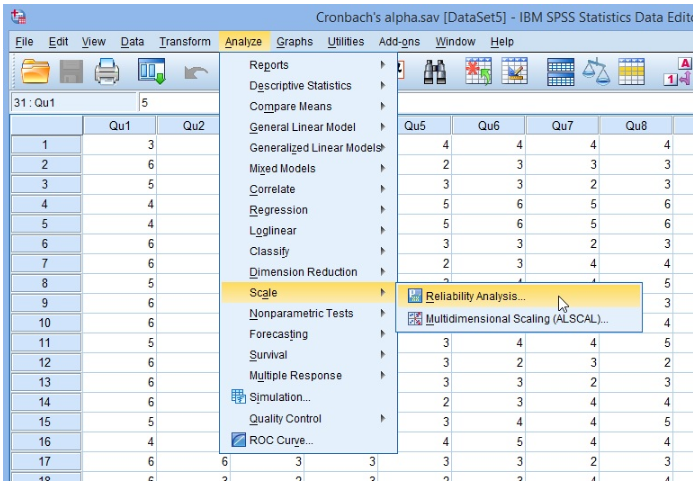Select row 17 header
Screen dimensions: 693x485
[x=46, y=462]
